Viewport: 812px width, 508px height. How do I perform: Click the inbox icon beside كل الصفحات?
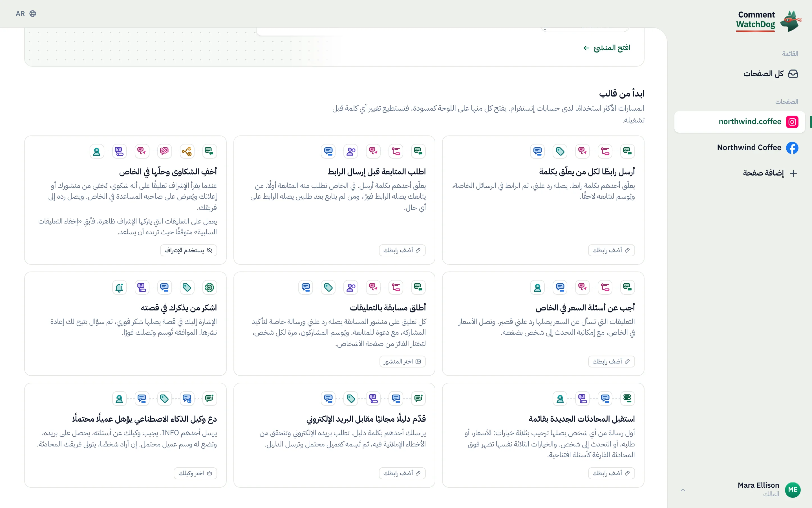793,74
